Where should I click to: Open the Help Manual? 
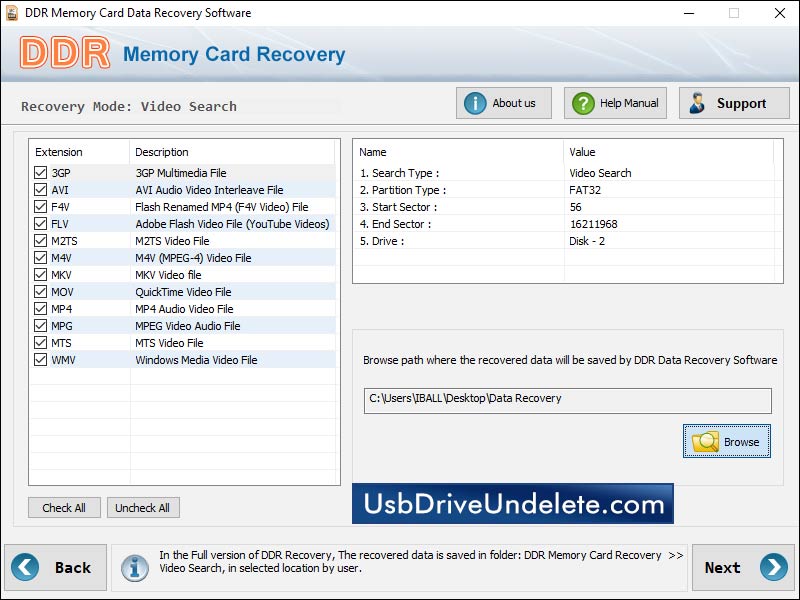pyautogui.click(x=615, y=103)
